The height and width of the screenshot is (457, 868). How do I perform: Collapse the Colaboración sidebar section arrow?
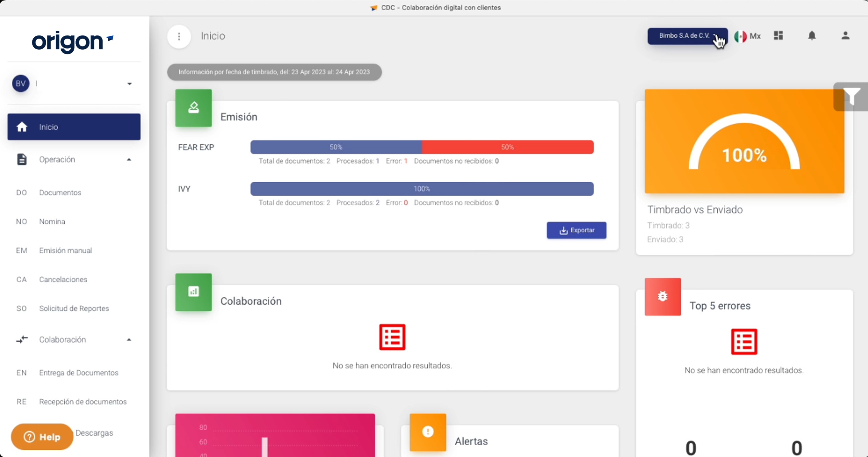tap(129, 340)
